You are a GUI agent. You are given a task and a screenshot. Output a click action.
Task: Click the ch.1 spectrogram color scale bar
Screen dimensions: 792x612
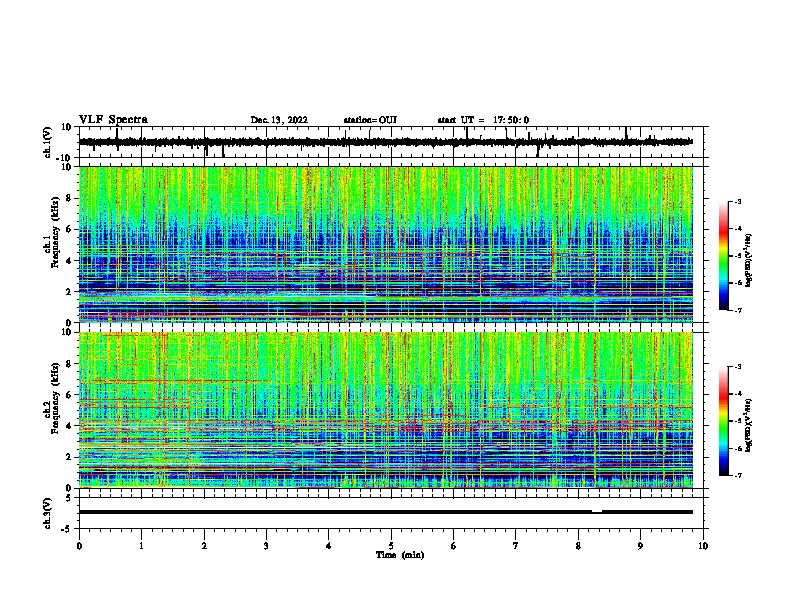point(724,256)
